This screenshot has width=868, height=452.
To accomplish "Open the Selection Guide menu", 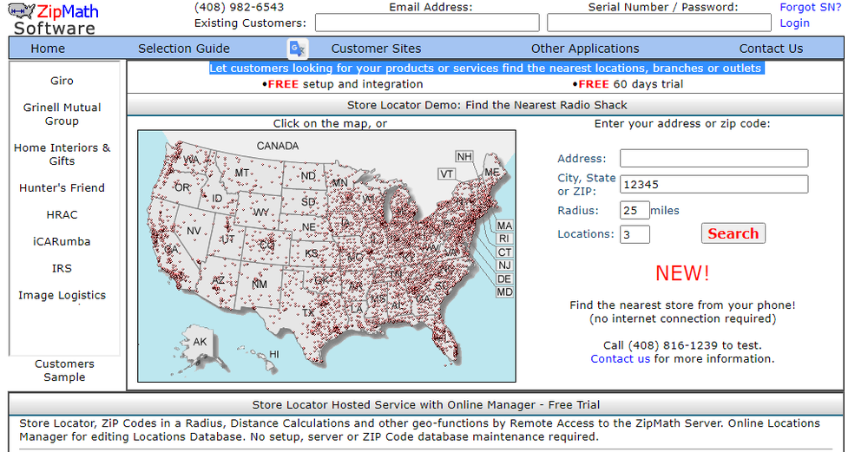I will 184,49.
